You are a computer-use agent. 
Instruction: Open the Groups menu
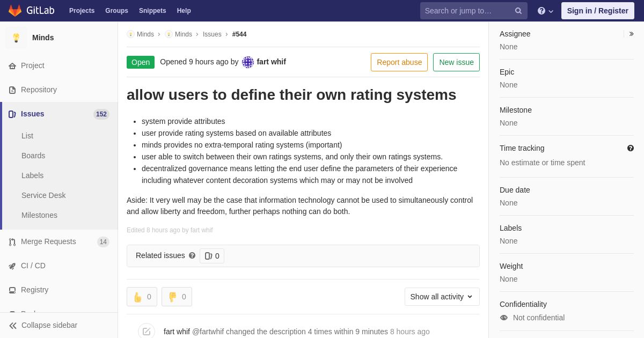[116, 11]
